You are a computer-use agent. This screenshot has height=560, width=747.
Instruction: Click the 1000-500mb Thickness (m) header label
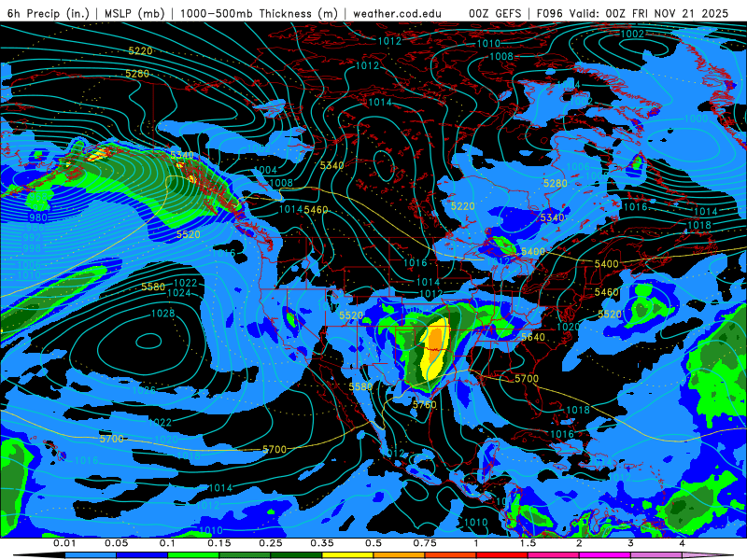260,13
